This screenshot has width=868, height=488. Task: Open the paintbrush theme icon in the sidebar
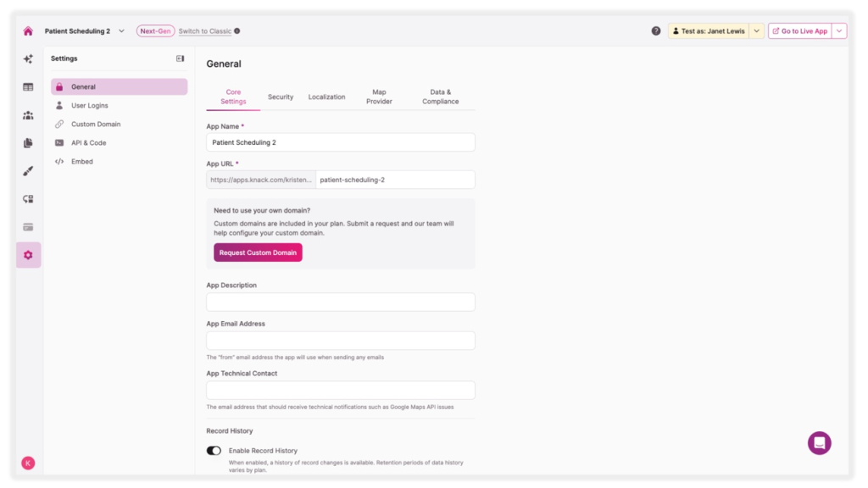[28, 171]
